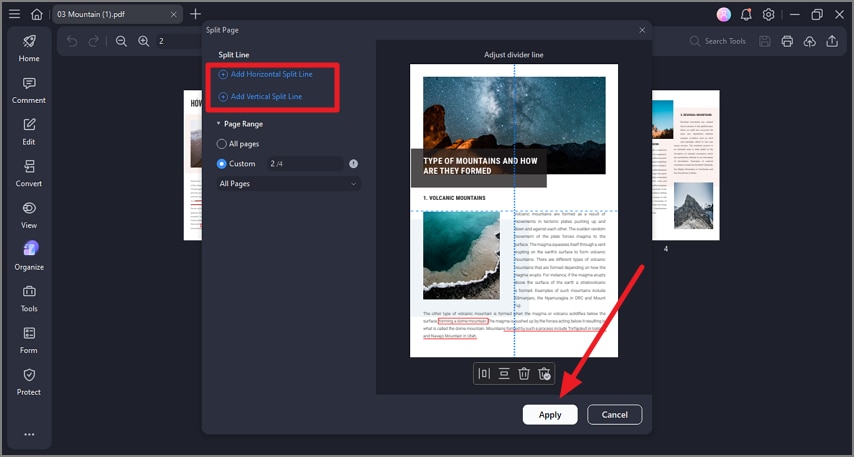Open the All Pages dropdown
The height and width of the screenshot is (457, 854).
click(x=288, y=184)
